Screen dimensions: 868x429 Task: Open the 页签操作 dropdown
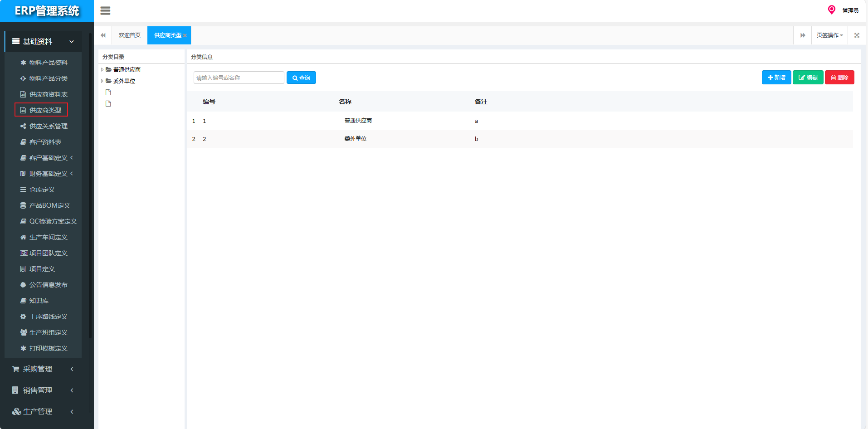click(829, 35)
